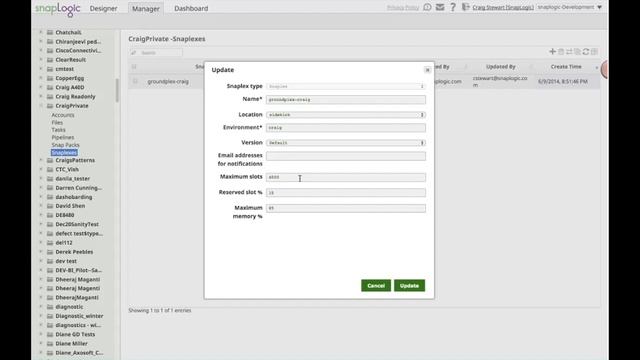Select the Diane GD Tests folder
The width and height of the screenshot is (640, 360).
(x=75, y=334)
